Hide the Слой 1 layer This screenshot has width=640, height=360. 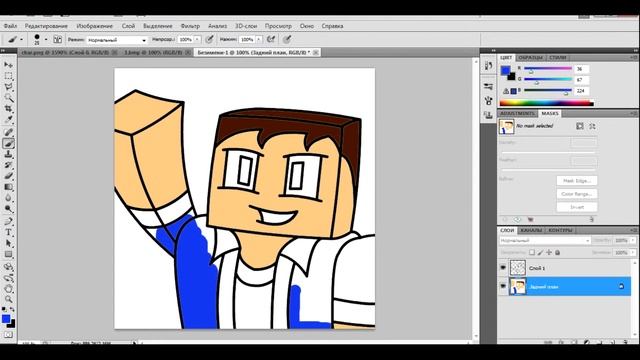503,268
